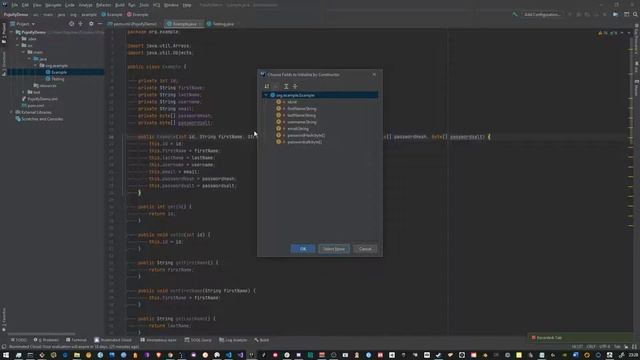
Task: Open the Refactor menu
Action: point(103,5)
